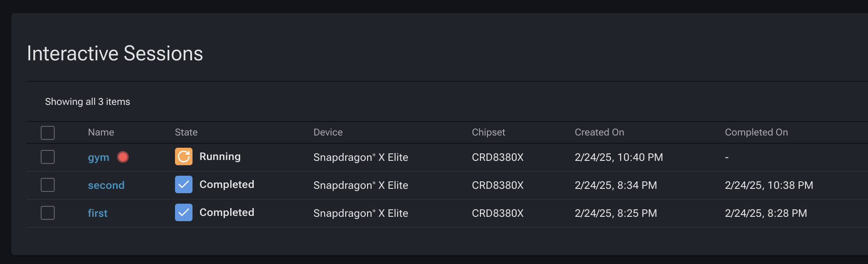Click the orange Running status icon
Screen dimensions: 868x264
point(184,156)
